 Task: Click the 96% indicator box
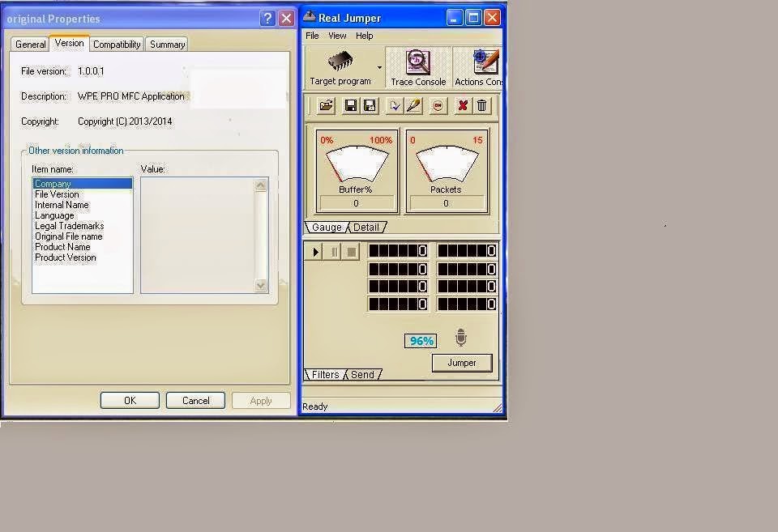click(x=421, y=341)
